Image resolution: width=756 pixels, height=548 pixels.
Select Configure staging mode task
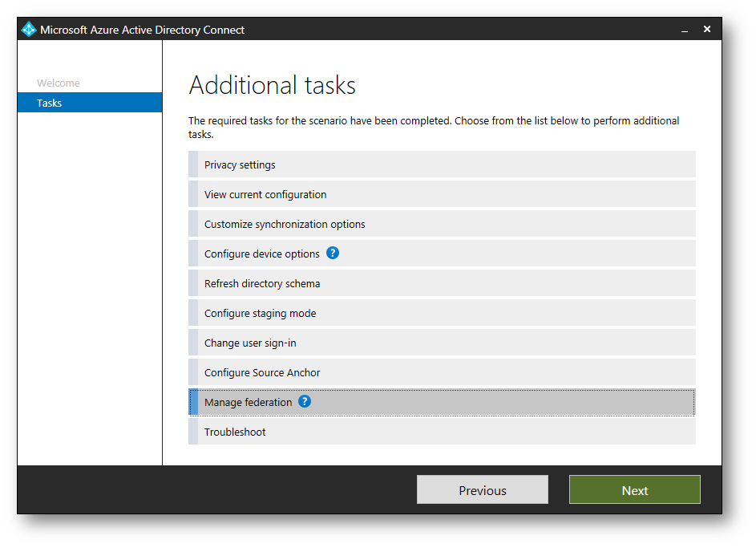click(442, 313)
